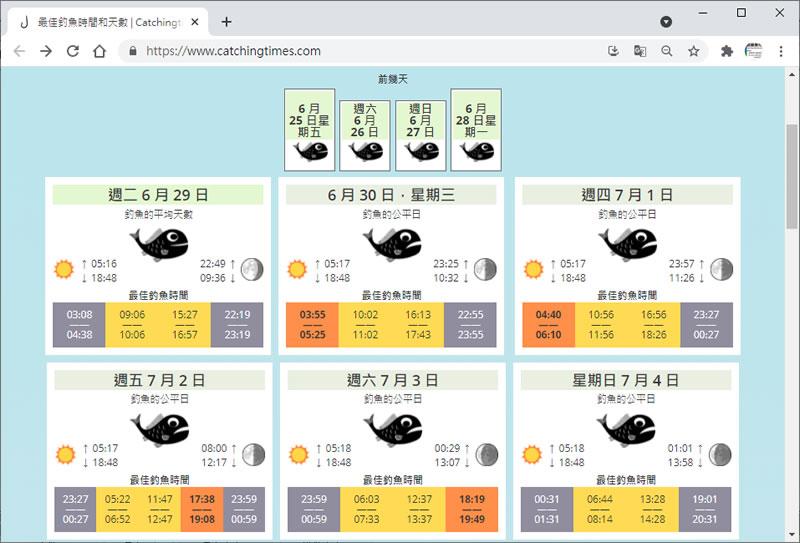Open the profile dropdown arrow in title bar

pyautogui.click(x=666, y=21)
